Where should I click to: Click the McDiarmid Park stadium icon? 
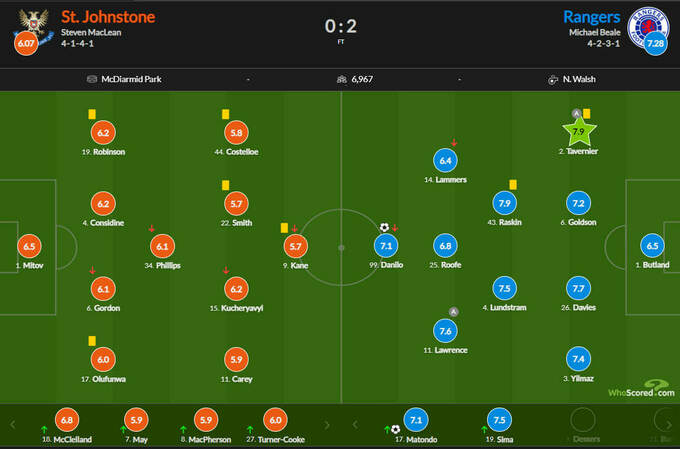pyautogui.click(x=92, y=78)
